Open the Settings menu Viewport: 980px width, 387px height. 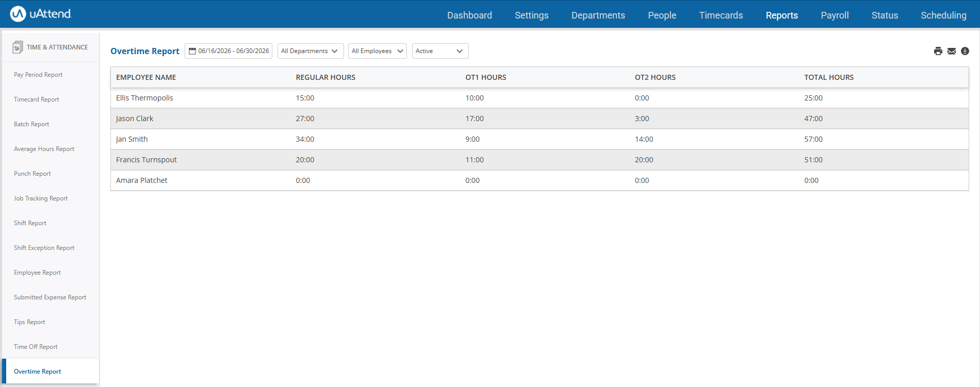(x=532, y=15)
